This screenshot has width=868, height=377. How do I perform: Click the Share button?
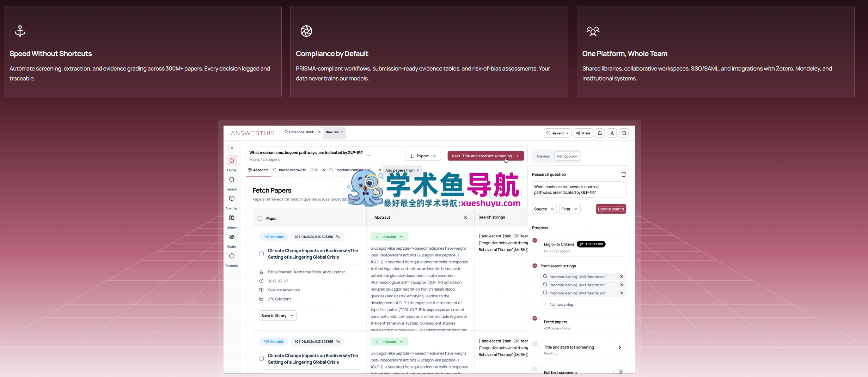583,133
